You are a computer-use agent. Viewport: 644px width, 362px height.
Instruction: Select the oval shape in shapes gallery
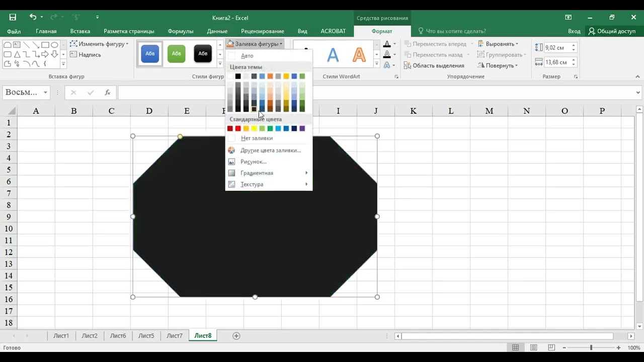54,45
